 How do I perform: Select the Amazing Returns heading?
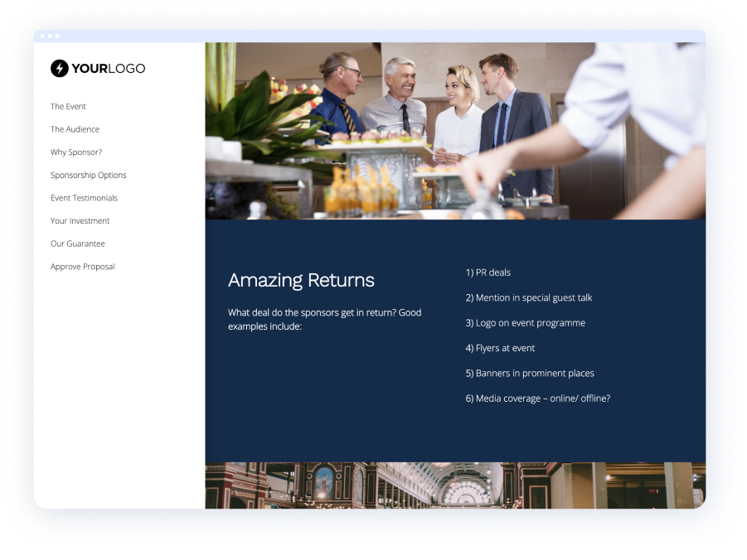(301, 280)
